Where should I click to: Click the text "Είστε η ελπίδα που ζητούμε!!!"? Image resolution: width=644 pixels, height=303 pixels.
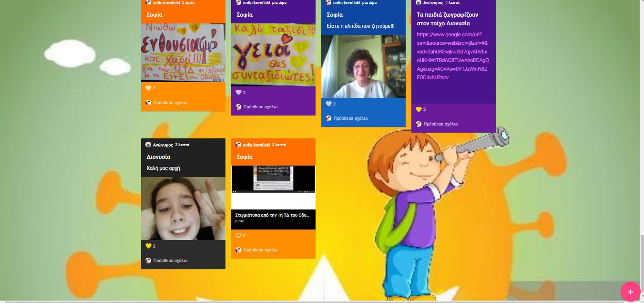click(x=361, y=26)
